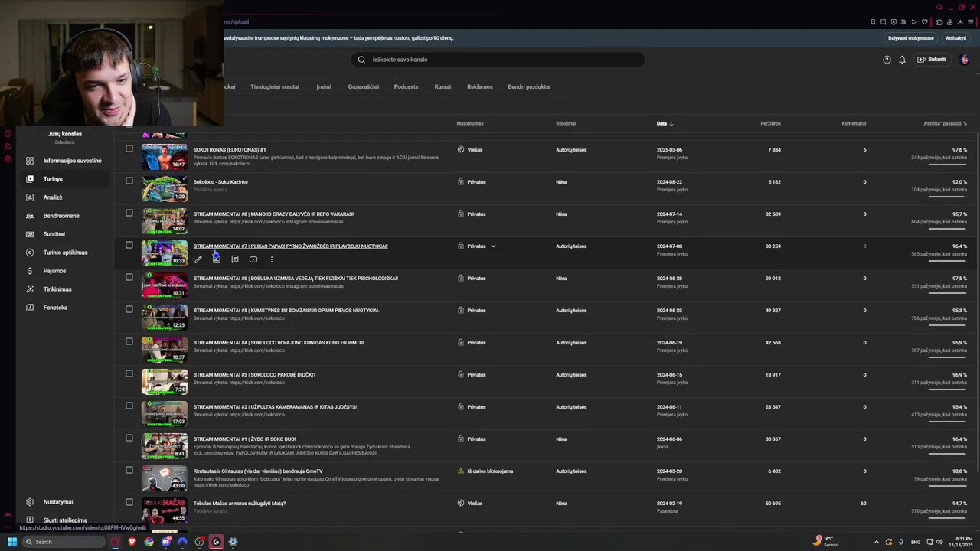Image resolution: width=980 pixels, height=551 pixels.
Task: Open comments icon for STREAM MOMENTAI #7
Action: (x=235, y=259)
